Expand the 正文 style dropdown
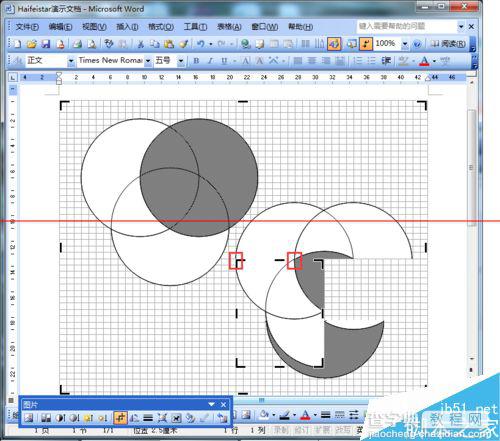Screen dimensions: 500x441 [x=71, y=61]
